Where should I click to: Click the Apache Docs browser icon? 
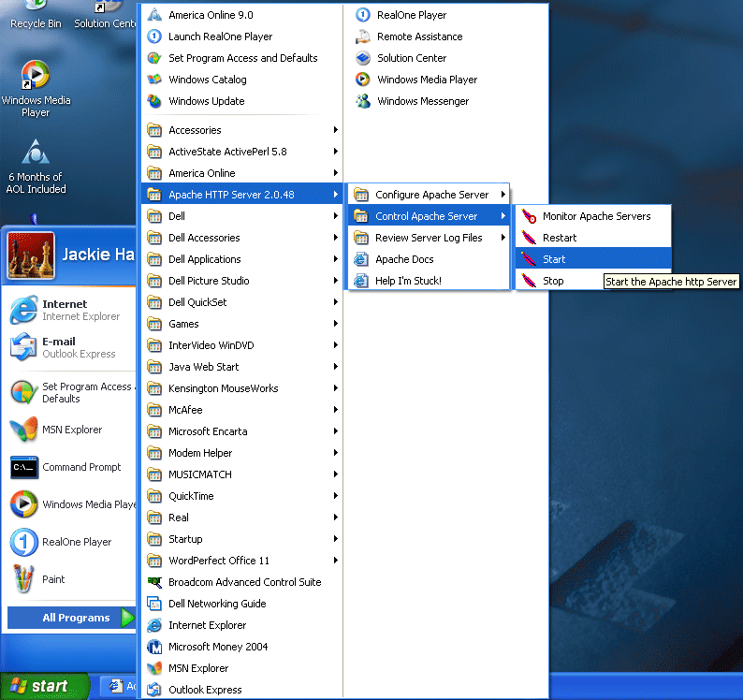click(361, 259)
